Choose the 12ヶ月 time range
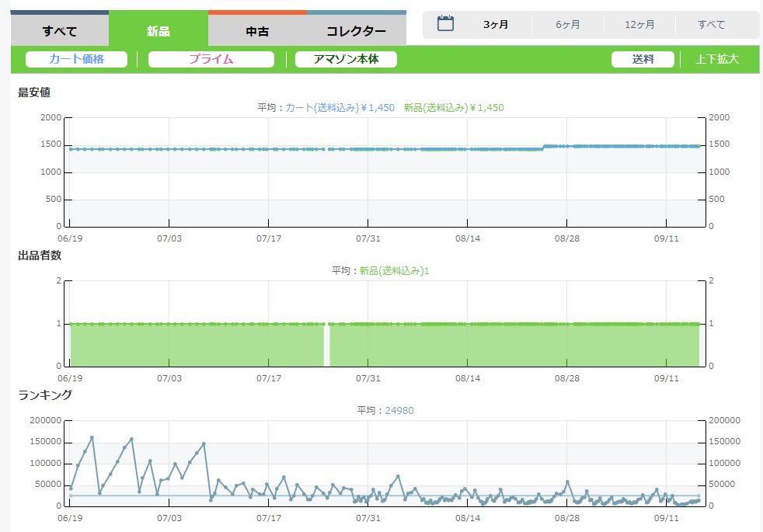Image resolution: width=763 pixels, height=532 pixels. [x=639, y=24]
